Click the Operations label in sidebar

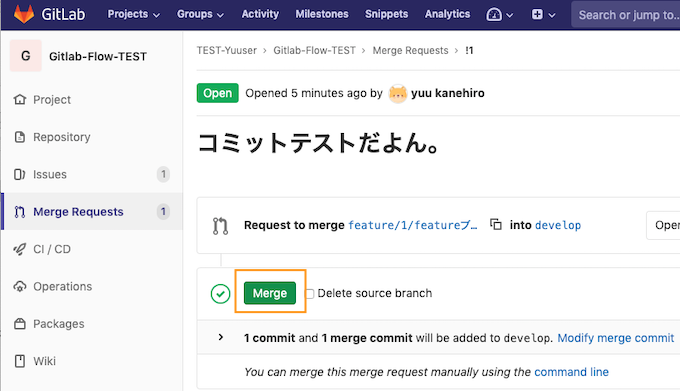(62, 287)
